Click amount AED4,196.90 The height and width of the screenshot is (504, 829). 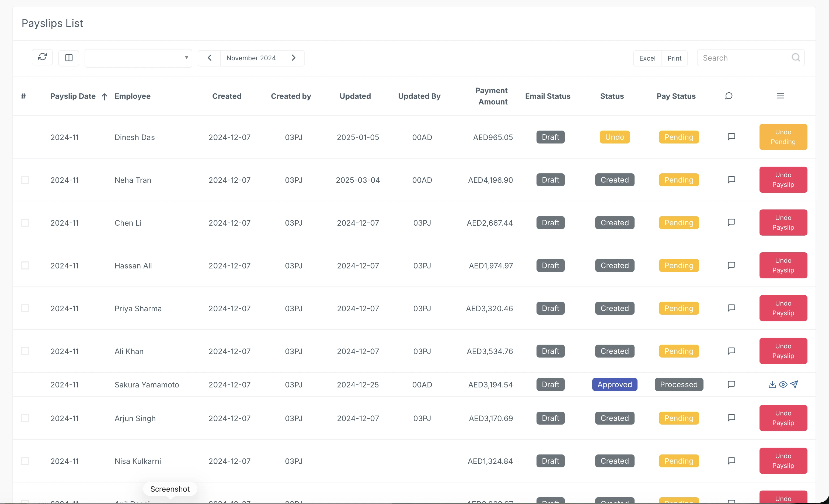490,180
